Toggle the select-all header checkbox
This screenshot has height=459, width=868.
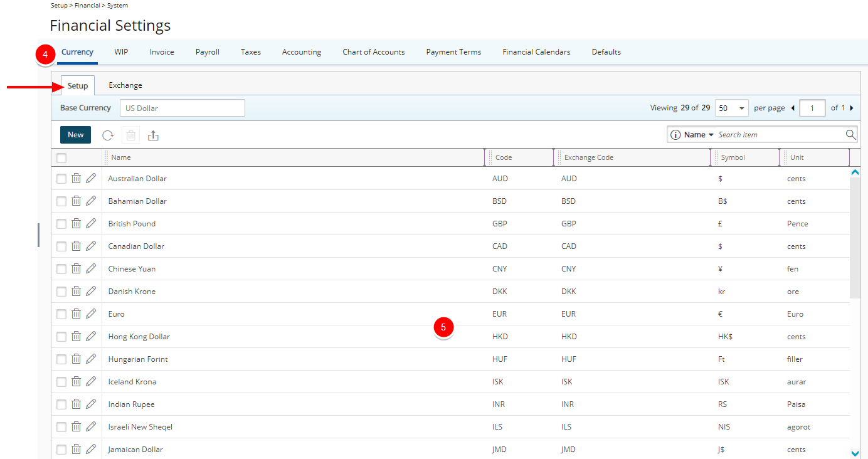(61, 158)
